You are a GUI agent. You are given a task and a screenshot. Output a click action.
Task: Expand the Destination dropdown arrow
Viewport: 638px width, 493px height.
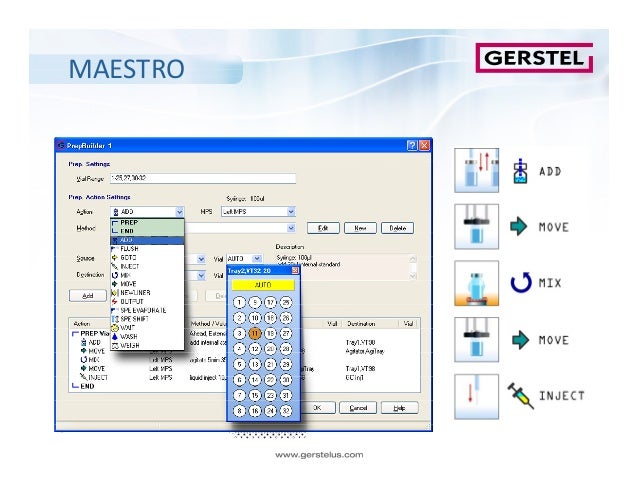point(201,276)
